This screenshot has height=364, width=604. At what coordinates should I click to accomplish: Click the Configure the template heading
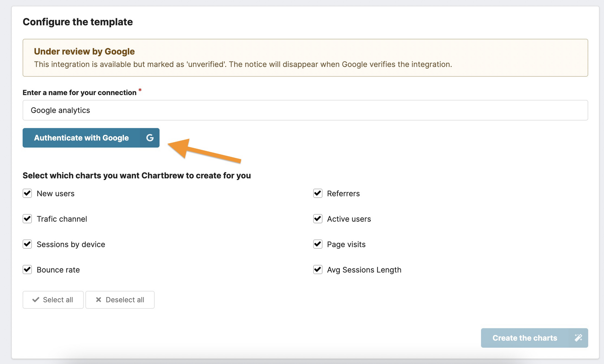[78, 21]
